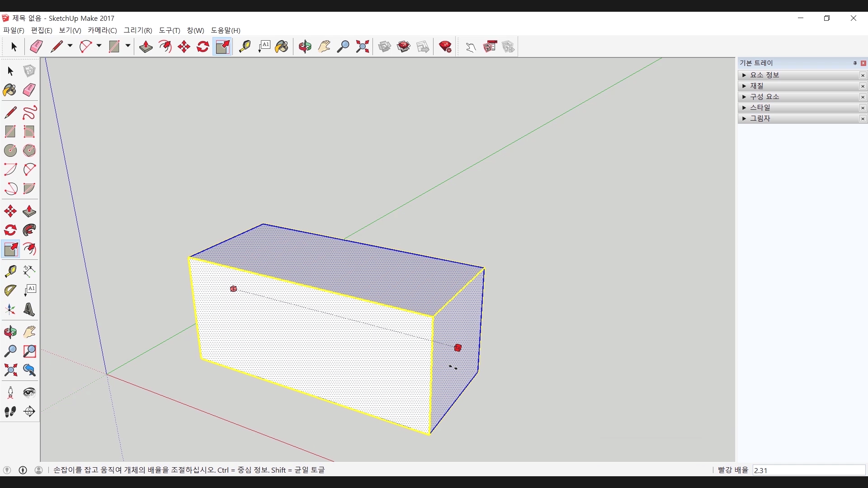Toggle the tray auto-hide pin icon
The image size is (868, 488).
click(x=855, y=63)
